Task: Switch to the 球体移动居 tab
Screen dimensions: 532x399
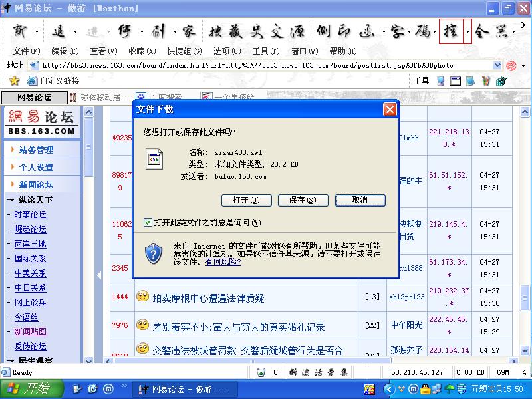Action: 101,98
